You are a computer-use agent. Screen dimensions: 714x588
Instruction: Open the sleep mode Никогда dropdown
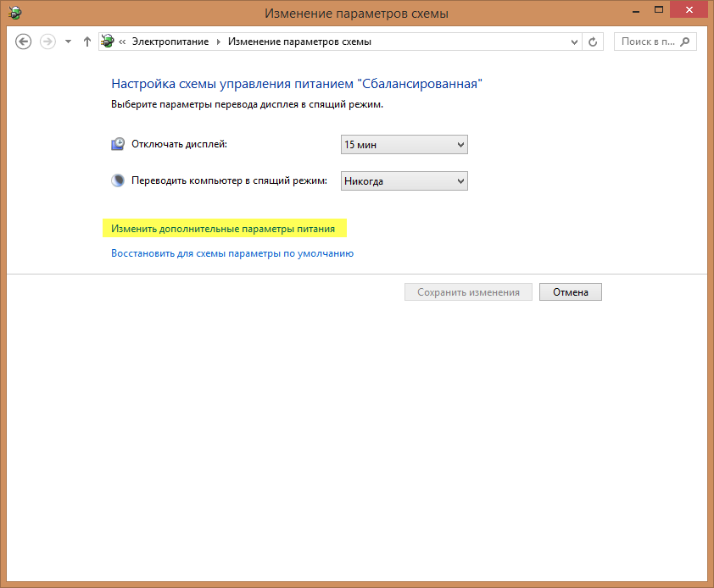[x=404, y=181]
